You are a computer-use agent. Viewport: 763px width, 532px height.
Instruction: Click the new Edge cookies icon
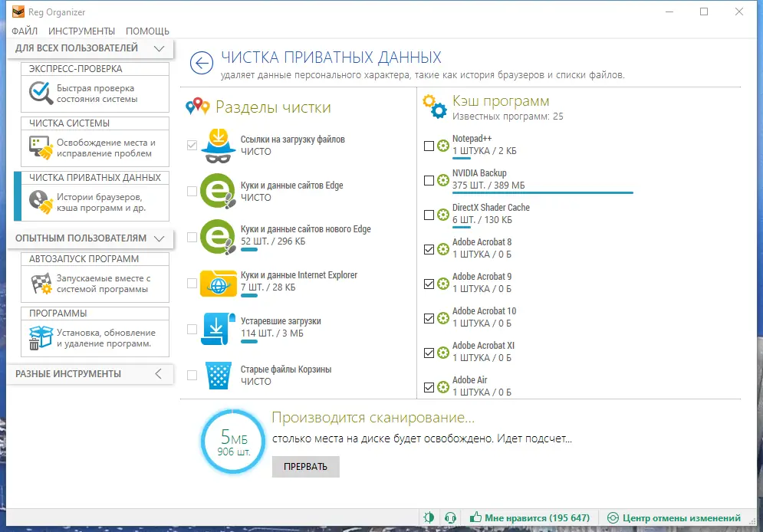218,237
